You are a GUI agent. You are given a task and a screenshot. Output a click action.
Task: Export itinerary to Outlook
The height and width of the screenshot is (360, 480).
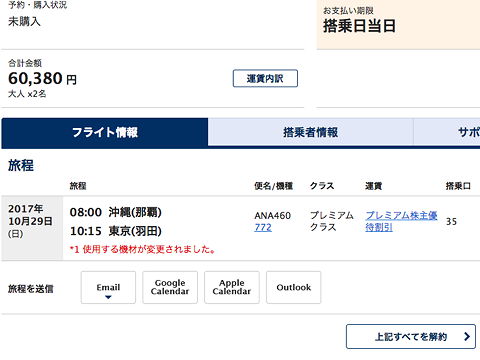tap(294, 287)
